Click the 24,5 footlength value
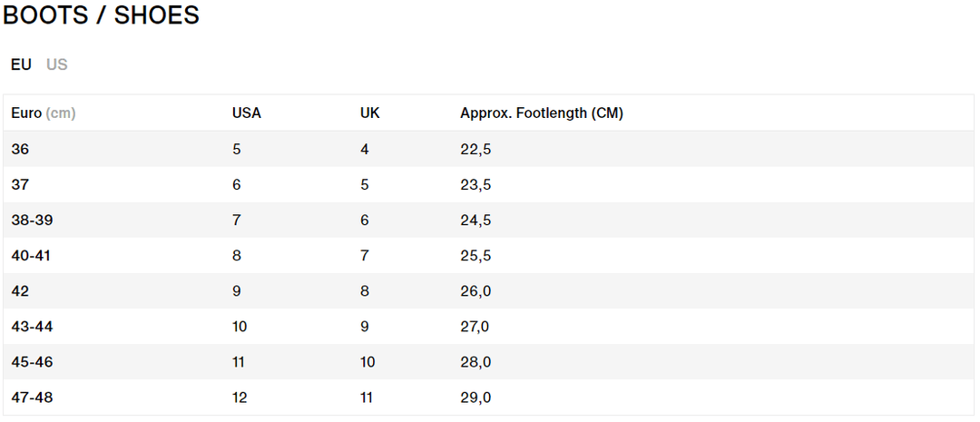 tap(475, 220)
